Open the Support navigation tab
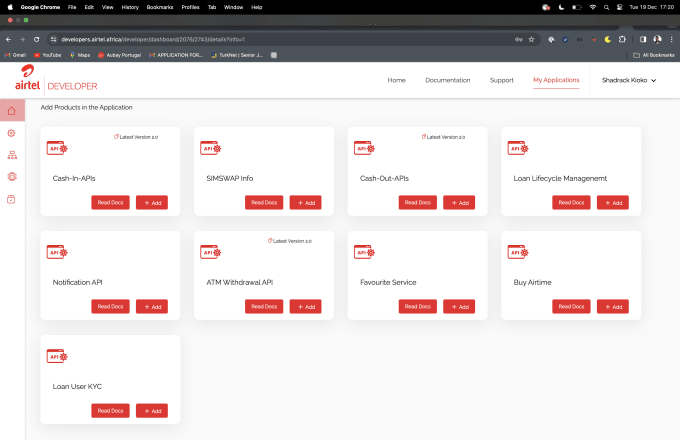Viewport: 680px width, 440px height. (x=501, y=80)
